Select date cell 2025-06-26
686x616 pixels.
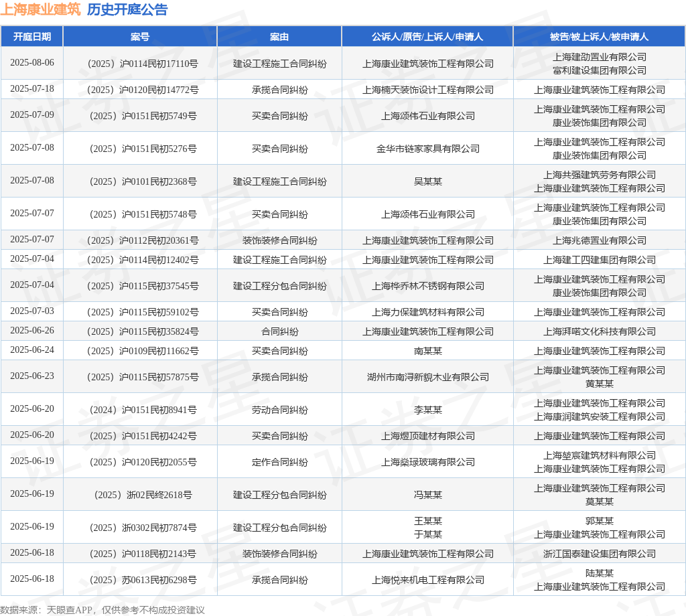pyautogui.click(x=32, y=330)
